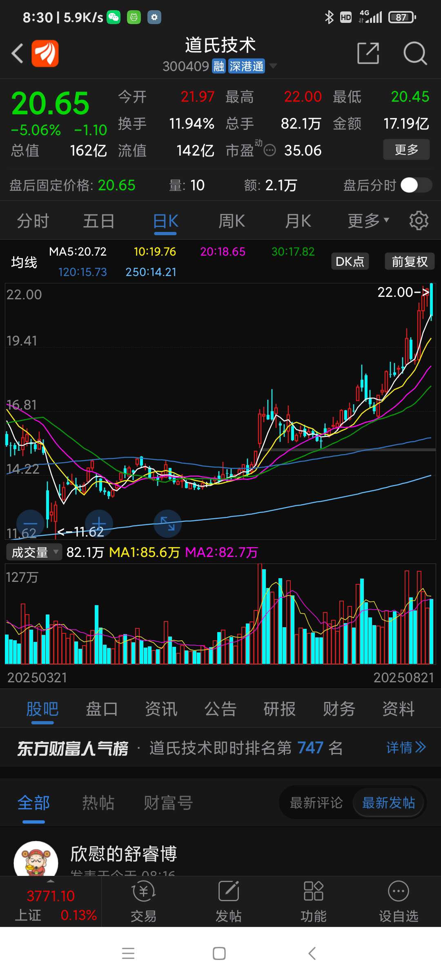This screenshot has height=980, width=441.
Task: Expand the 更多 chart period dropdown
Action: pos(368,221)
